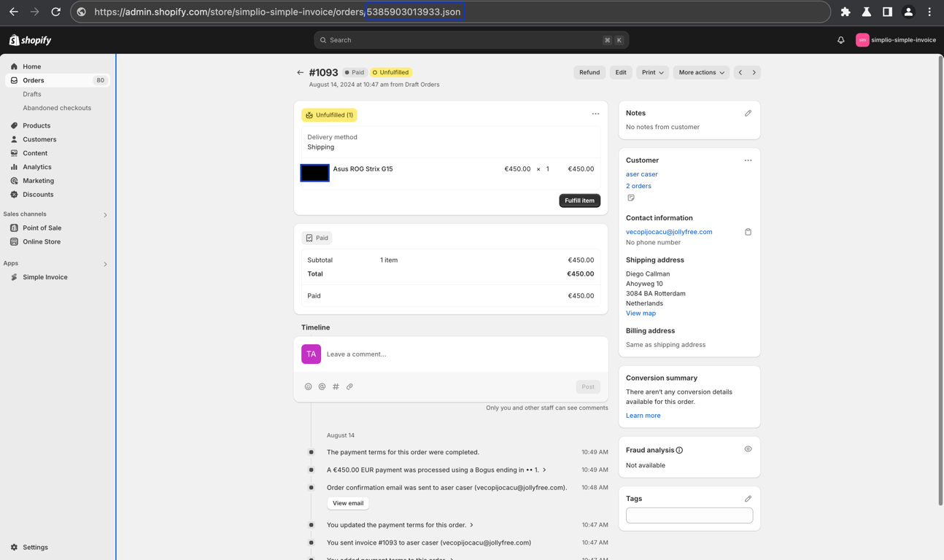Open Analytics in the sidebar
944x560 pixels.
[37, 167]
